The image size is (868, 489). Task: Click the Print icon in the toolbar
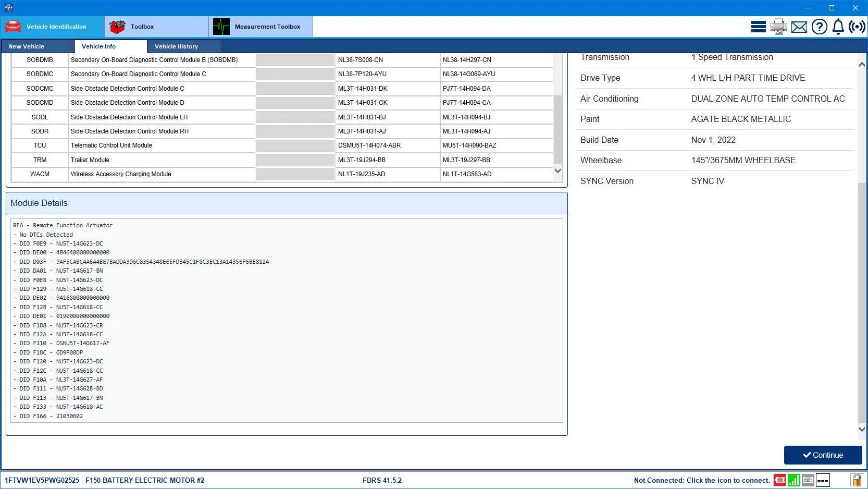coord(778,27)
